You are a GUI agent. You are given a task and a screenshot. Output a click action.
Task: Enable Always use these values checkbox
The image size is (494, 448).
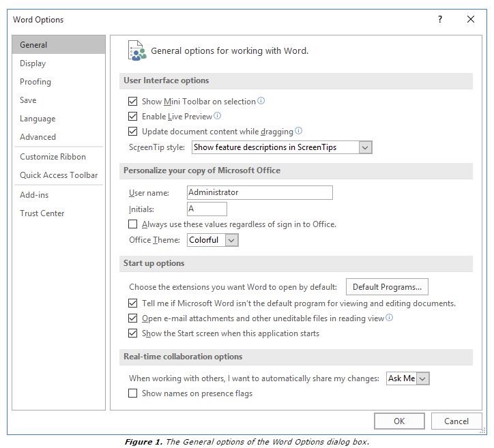[133, 224]
